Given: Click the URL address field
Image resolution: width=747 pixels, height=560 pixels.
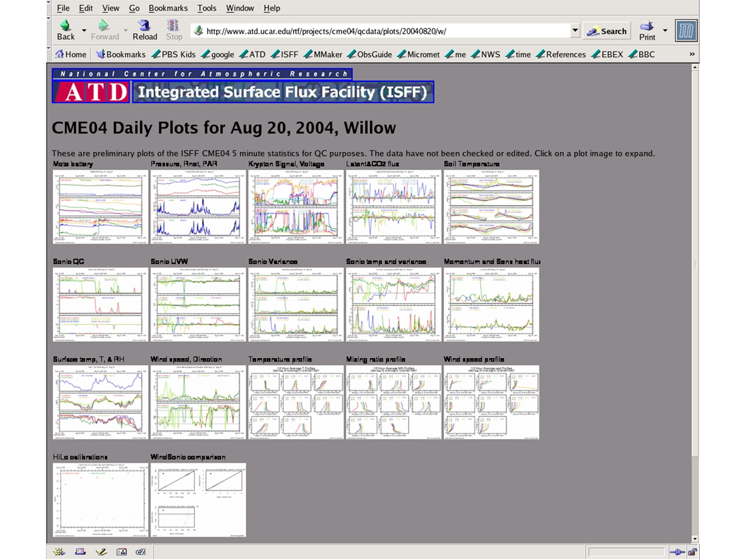Looking at the screenshot, I should tap(381, 31).
